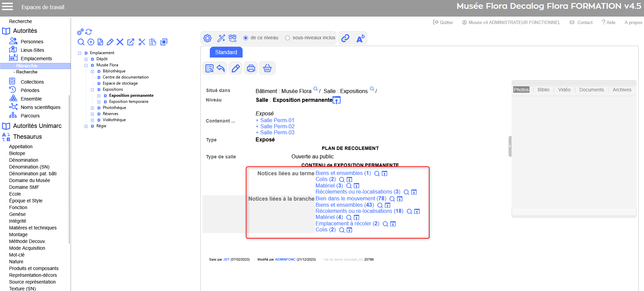
Task: Expand the Dépôt tree node
Action: (x=86, y=59)
